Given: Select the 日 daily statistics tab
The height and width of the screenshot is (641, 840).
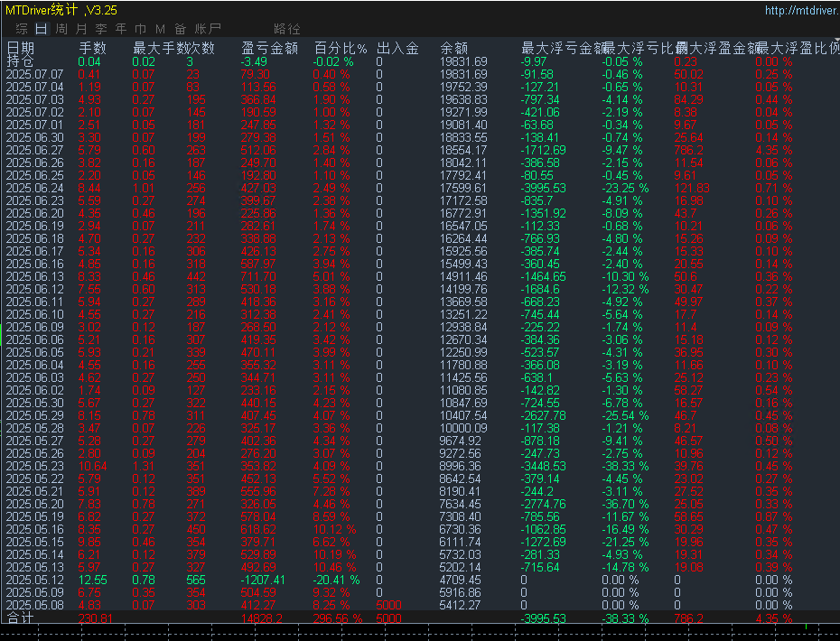Looking at the screenshot, I should (x=41, y=29).
